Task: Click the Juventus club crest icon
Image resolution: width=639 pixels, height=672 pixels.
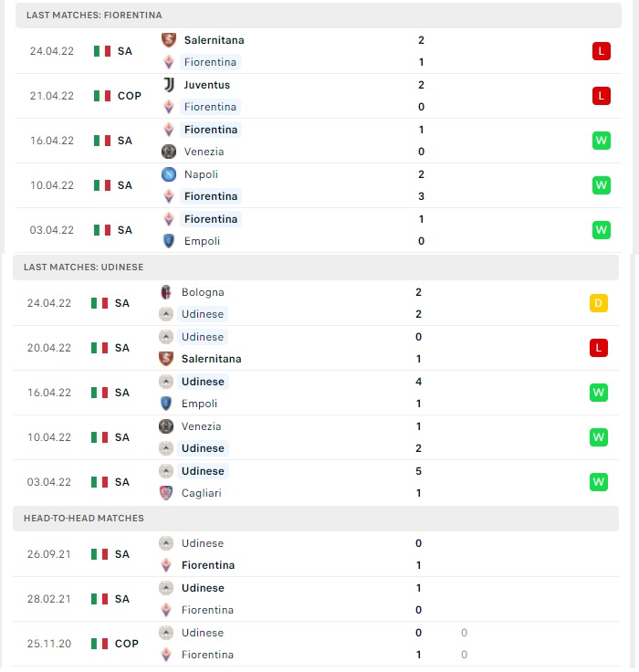Action: (x=169, y=85)
